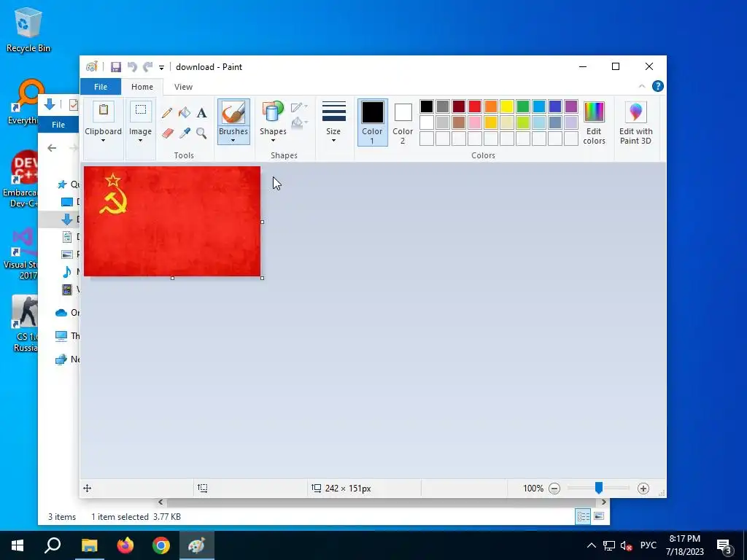This screenshot has height=560, width=747.
Task: Click the Undo arrow in title bar
Action: click(133, 67)
